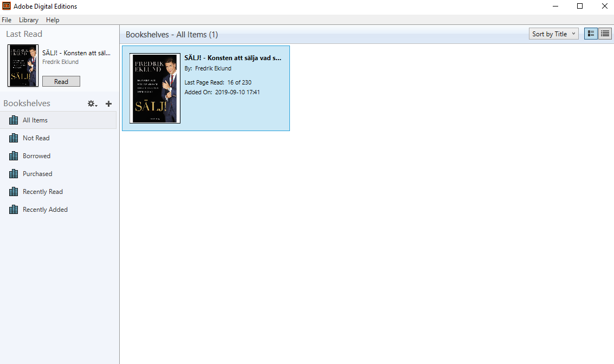Click the Recently Added bookshelf icon

click(14, 210)
